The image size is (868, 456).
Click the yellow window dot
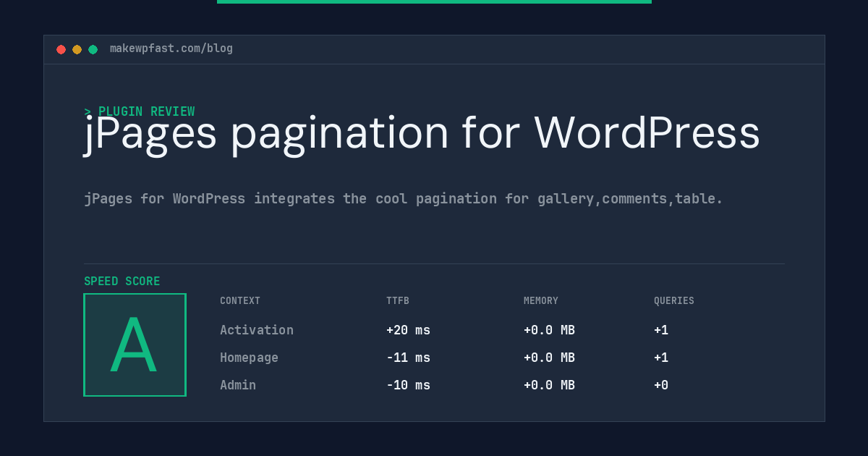coord(77,49)
